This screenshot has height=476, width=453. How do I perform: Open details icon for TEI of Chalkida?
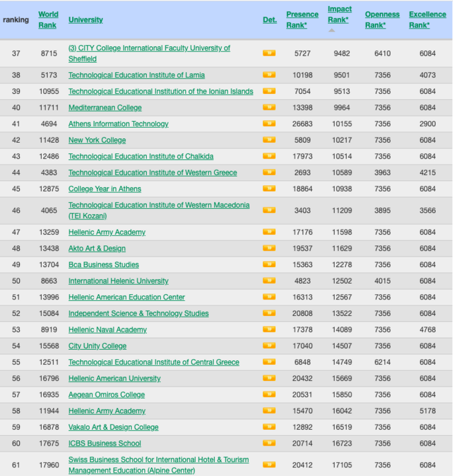(269, 156)
